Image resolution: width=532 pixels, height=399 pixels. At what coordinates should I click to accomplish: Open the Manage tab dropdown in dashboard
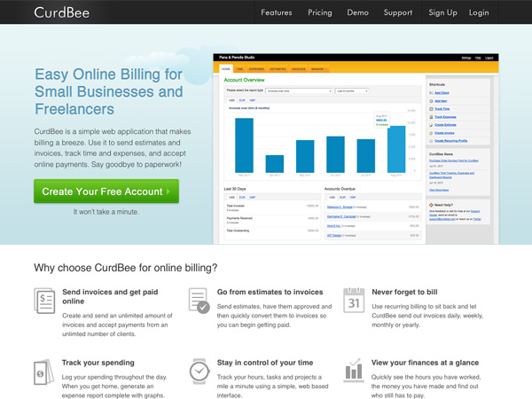point(317,68)
